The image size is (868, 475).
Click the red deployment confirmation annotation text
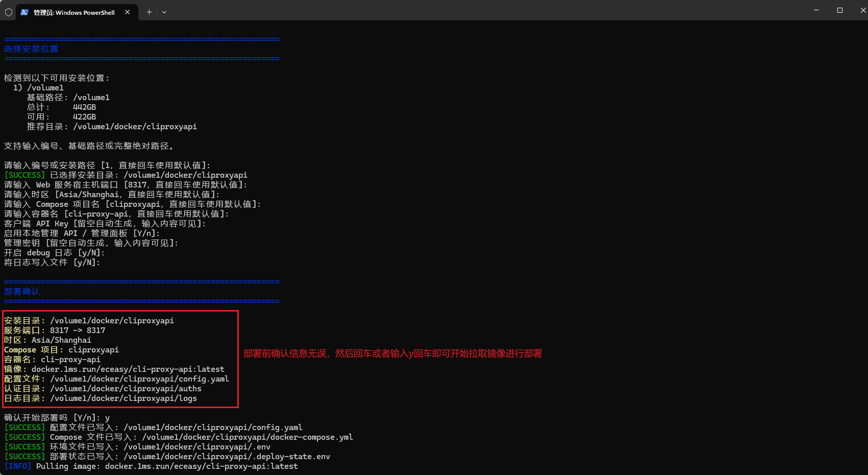pyautogui.click(x=392, y=353)
